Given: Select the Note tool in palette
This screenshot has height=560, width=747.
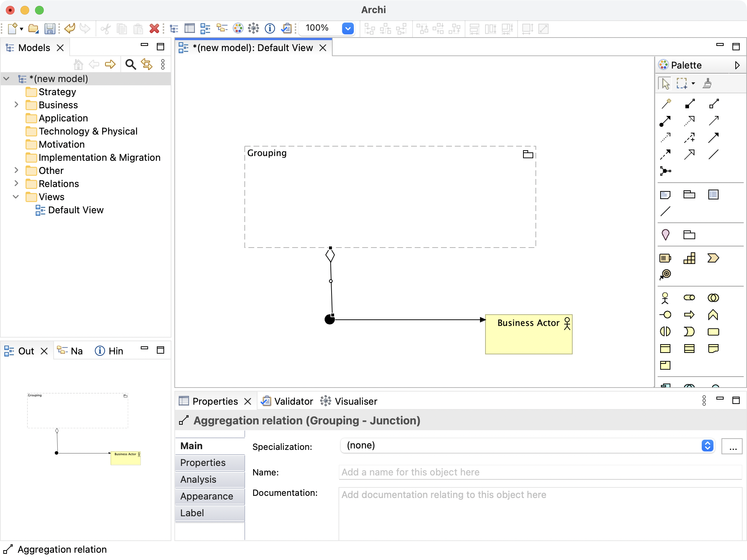Looking at the screenshot, I should click(x=665, y=195).
